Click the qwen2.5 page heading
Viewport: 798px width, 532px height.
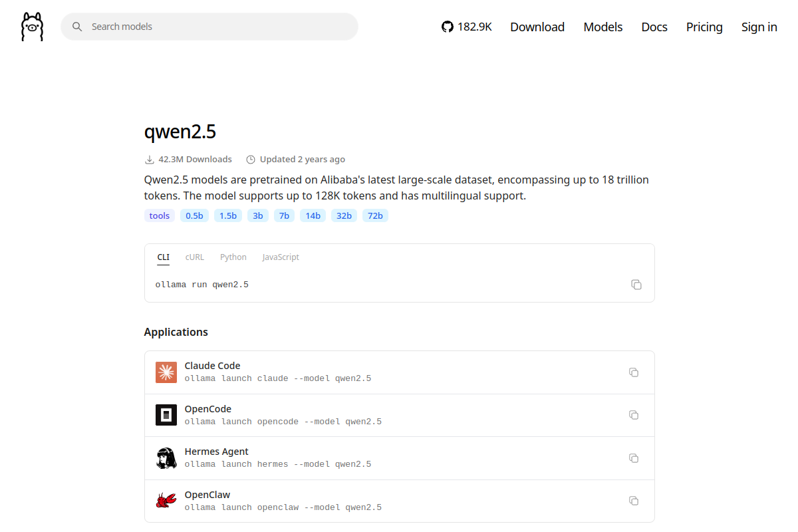[180, 132]
